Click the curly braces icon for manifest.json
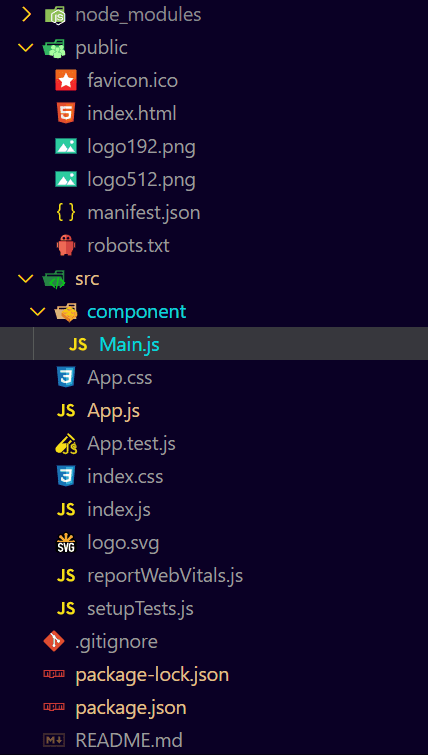The image size is (428, 755). 66,213
